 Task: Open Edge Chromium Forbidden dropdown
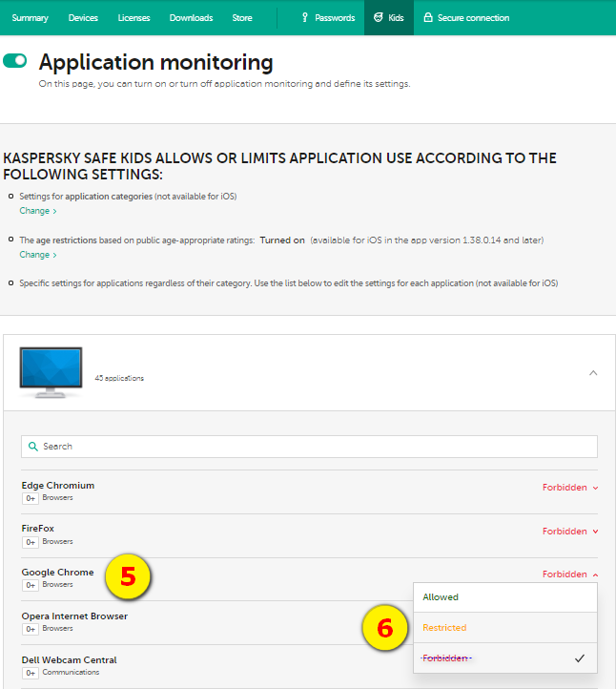coord(570,488)
